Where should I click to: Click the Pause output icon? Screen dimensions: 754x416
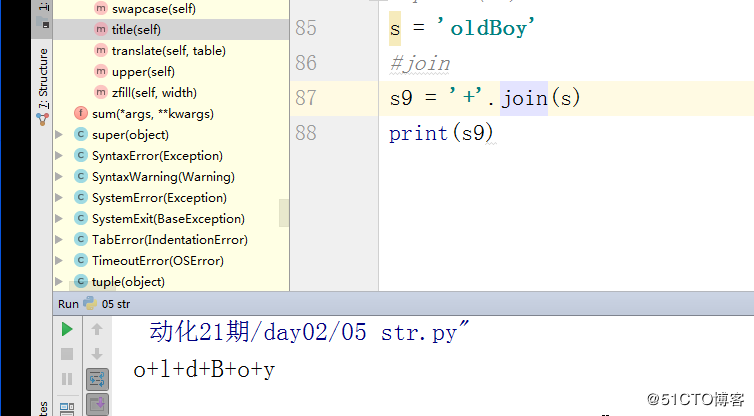point(67,379)
